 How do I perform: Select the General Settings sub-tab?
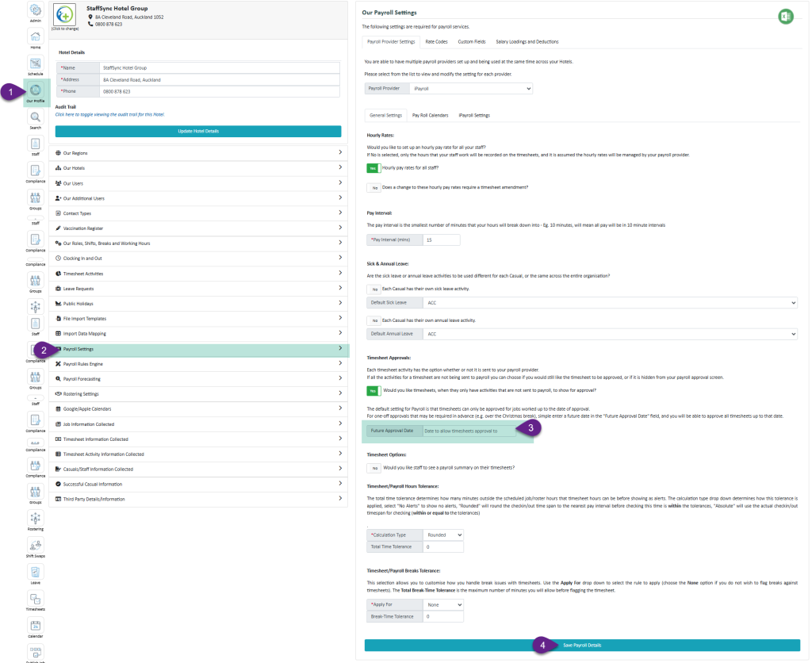pos(386,116)
